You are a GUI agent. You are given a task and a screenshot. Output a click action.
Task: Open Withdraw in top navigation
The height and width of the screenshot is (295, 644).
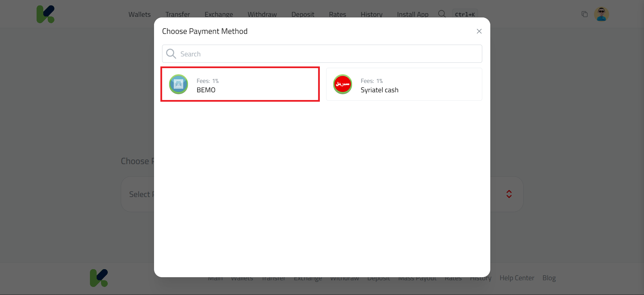[x=262, y=14]
